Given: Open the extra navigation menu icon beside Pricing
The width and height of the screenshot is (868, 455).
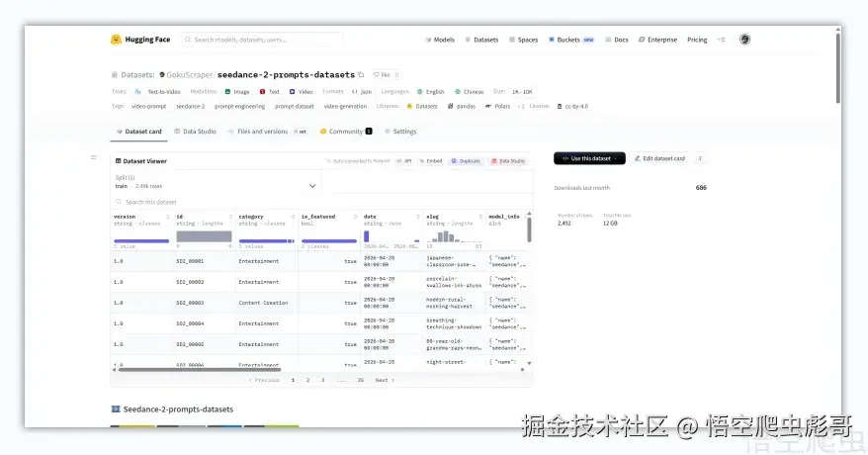Looking at the screenshot, I should tap(722, 40).
